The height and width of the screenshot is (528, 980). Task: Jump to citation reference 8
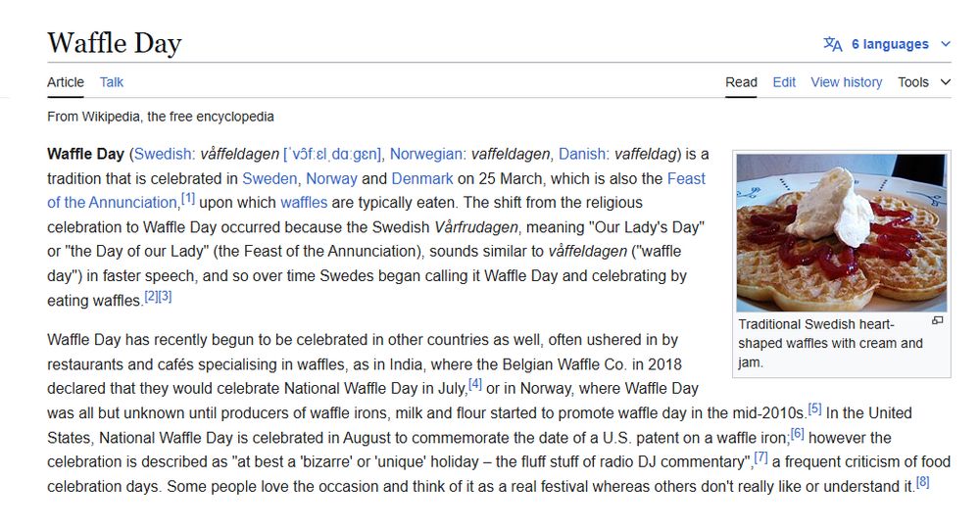click(x=922, y=482)
